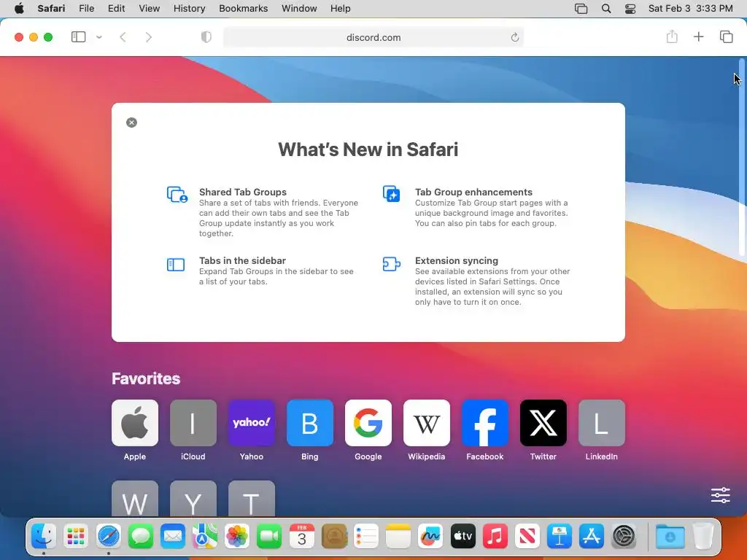Screen dimensions: 747x560
Task: Open Apple TV from the Dock
Action: tap(463, 537)
